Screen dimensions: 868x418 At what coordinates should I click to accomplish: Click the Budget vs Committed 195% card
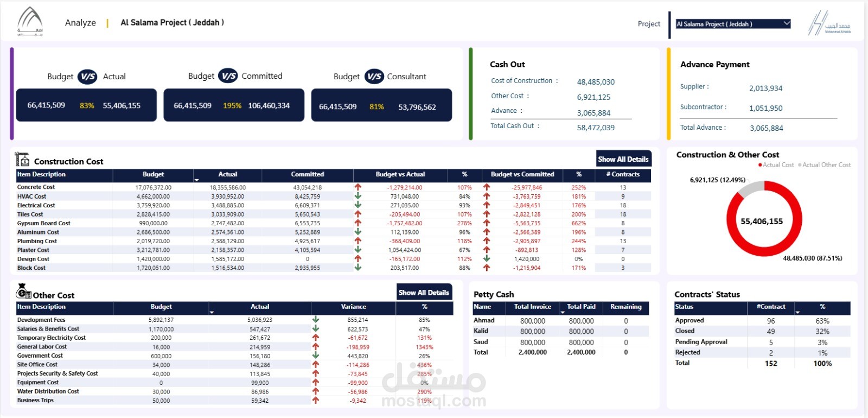pyautogui.click(x=234, y=105)
